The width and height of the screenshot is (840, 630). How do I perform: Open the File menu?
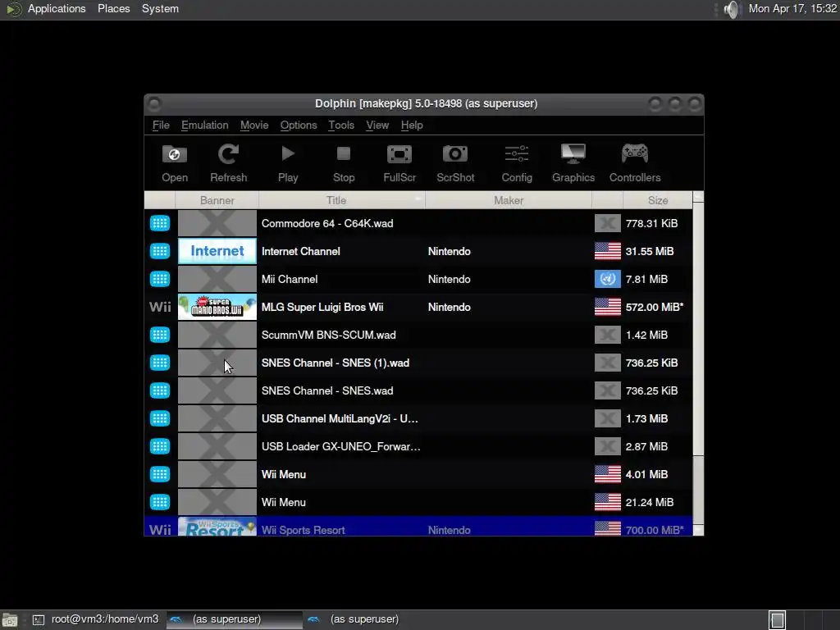coord(161,125)
